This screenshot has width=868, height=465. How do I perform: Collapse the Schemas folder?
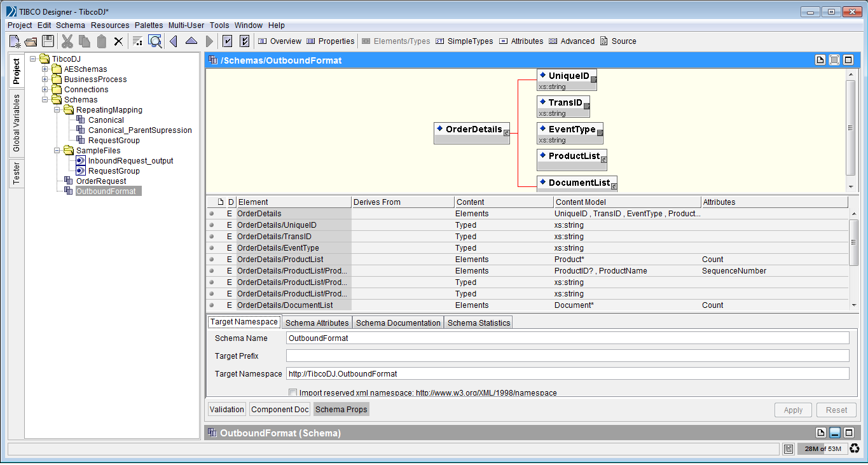[43, 99]
